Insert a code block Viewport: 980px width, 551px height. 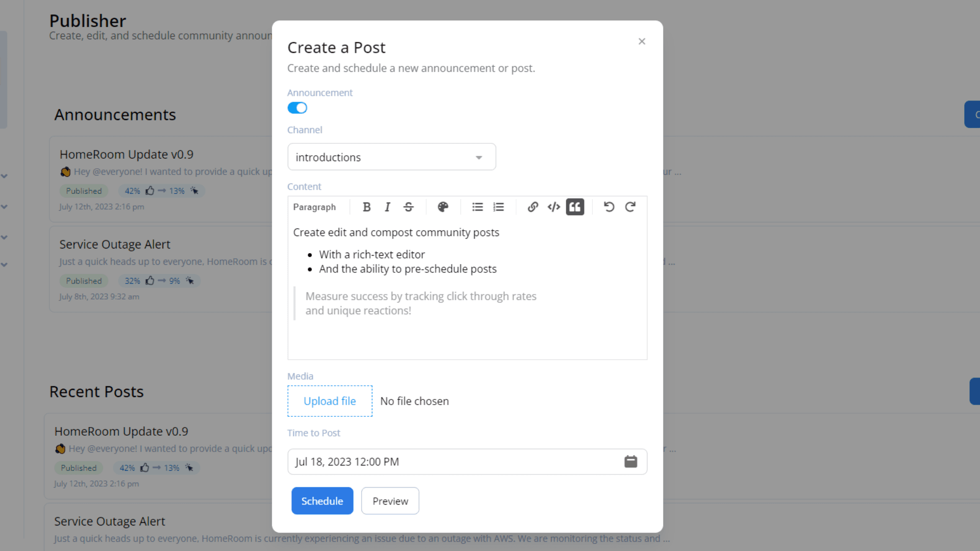coord(554,207)
